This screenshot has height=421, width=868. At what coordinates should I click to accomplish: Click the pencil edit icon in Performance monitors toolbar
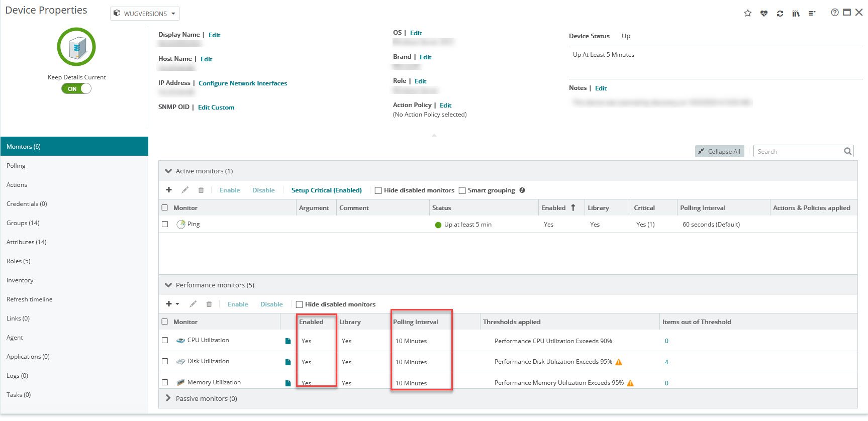193,304
